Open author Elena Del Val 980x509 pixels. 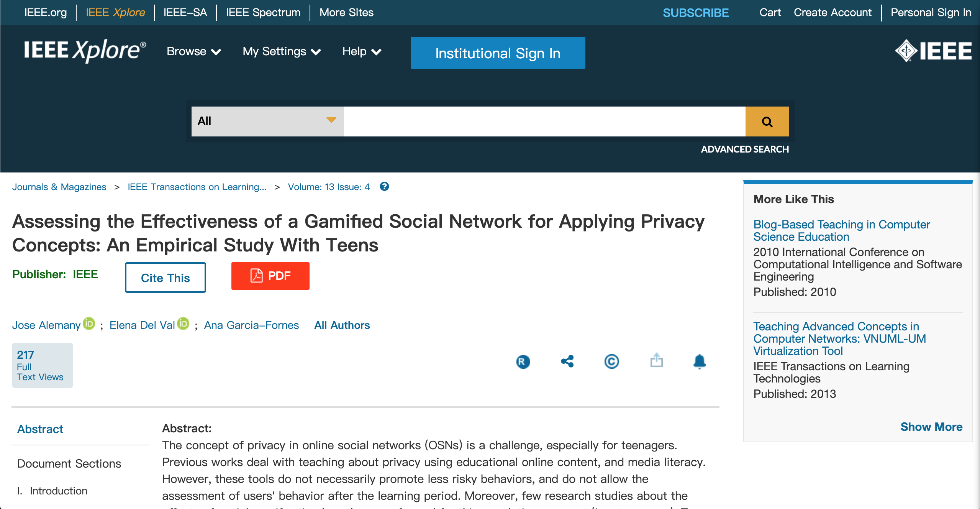tap(142, 325)
